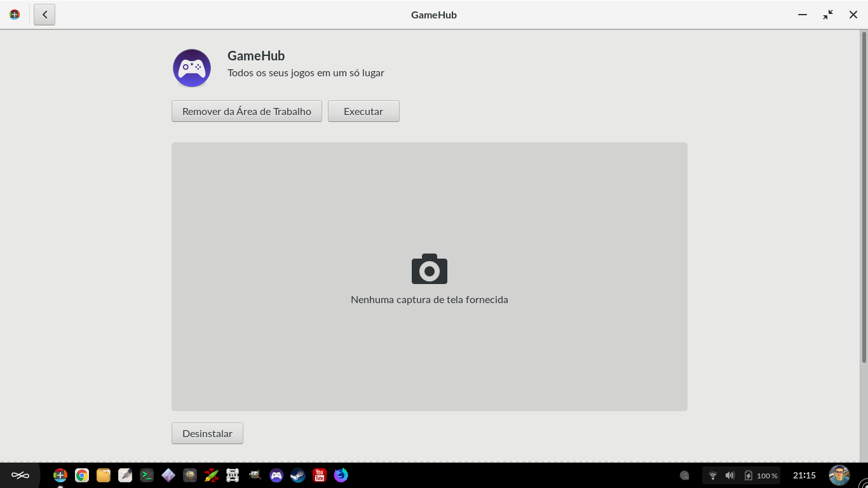The image size is (868, 488).
Task: Click the text 'Todos os seus jogos em um só lugar'
Action: click(x=306, y=72)
